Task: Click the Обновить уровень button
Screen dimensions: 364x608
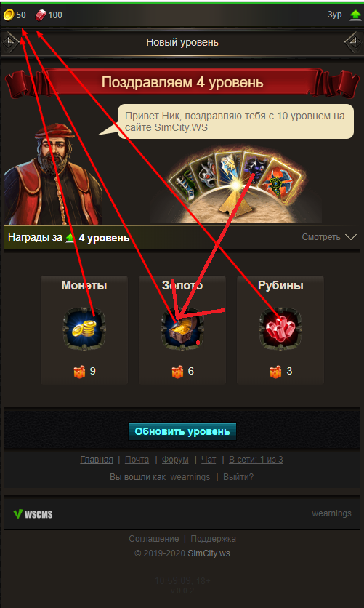Action: (182, 431)
